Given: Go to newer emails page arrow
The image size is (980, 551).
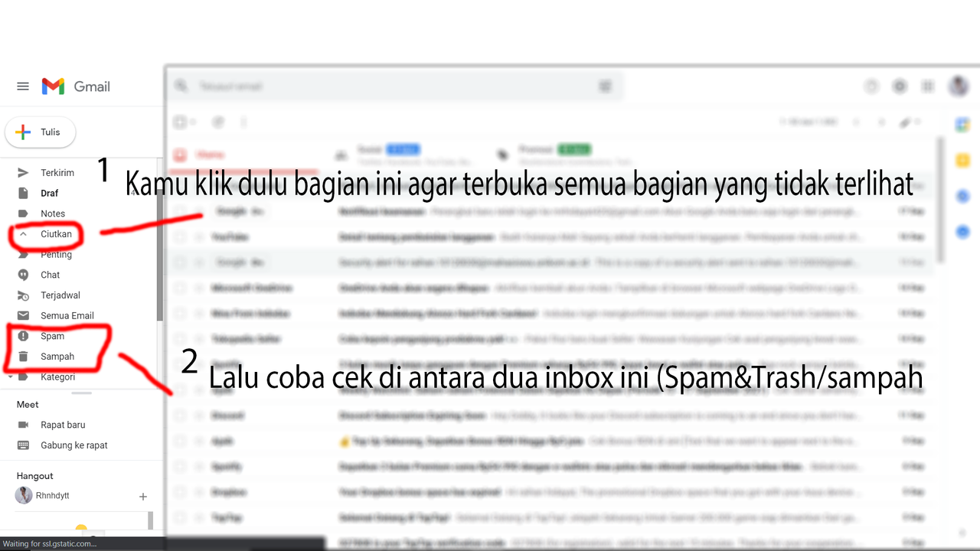Looking at the screenshot, I should [857, 122].
